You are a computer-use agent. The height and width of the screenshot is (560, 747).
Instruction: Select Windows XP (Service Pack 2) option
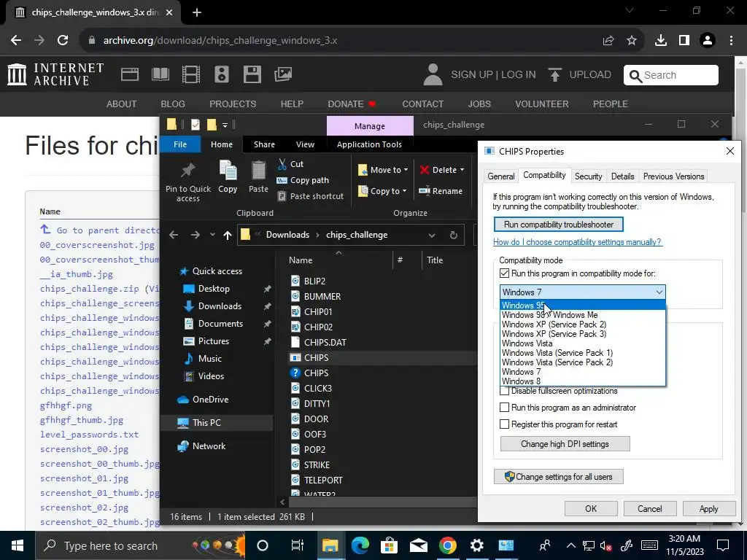(583, 324)
